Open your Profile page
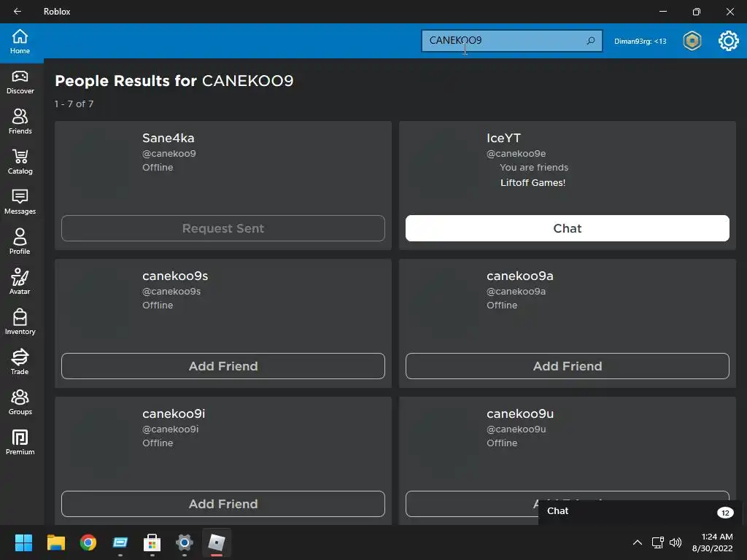Screen dimensions: 747x560 [x=20, y=242]
